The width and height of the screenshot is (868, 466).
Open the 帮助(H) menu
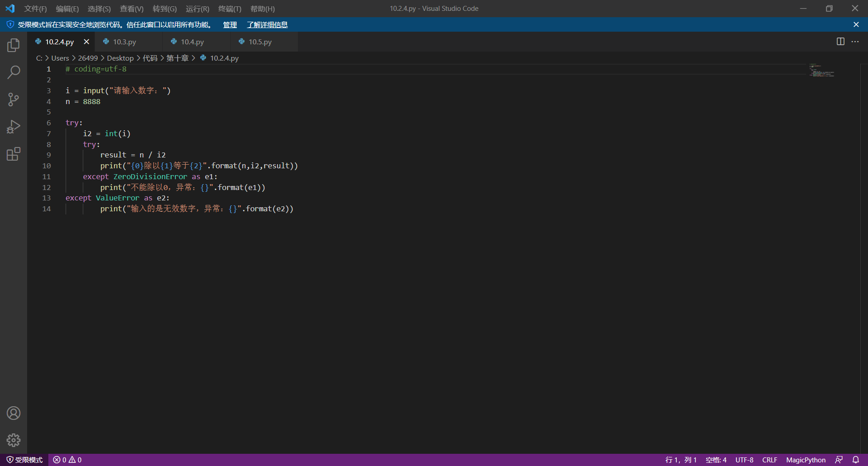pos(262,9)
